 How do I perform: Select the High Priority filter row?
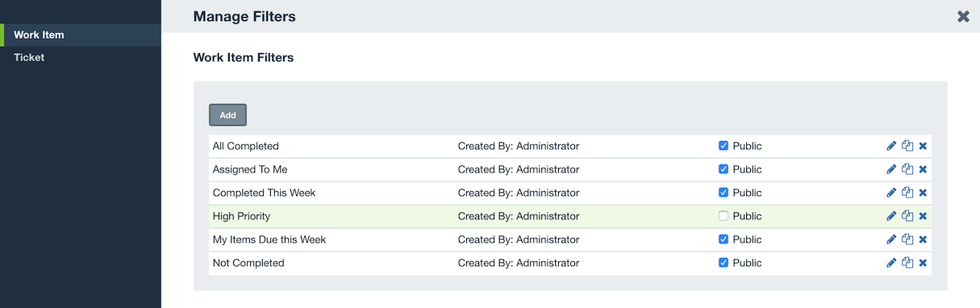pyautogui.click(x=570, y=216)
